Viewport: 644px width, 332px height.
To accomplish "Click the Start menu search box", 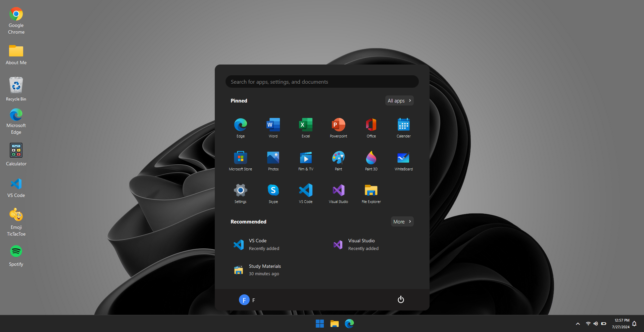I will click(322, 82).
